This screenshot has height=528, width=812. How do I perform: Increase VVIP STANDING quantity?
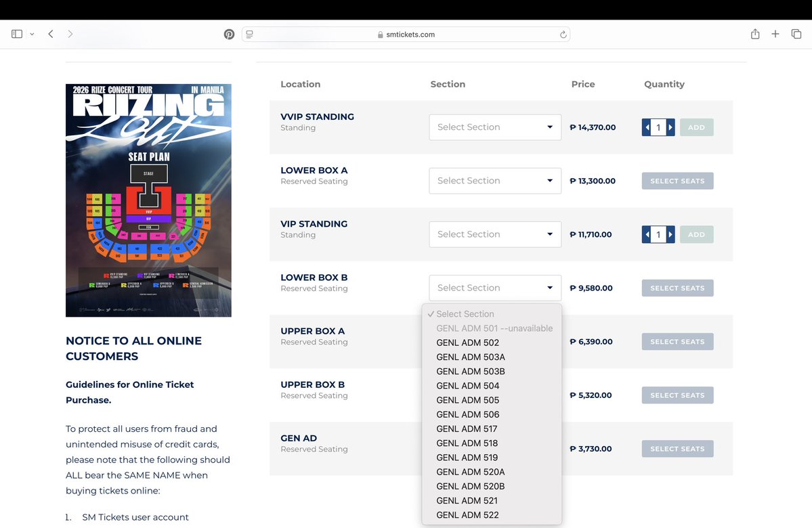[670, 127]
